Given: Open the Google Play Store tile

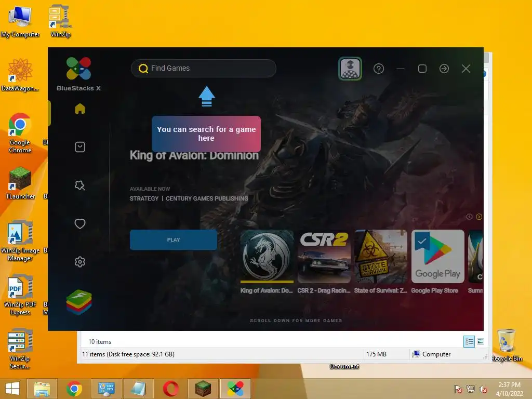Looking at the screenshot, I should point(437,257).
